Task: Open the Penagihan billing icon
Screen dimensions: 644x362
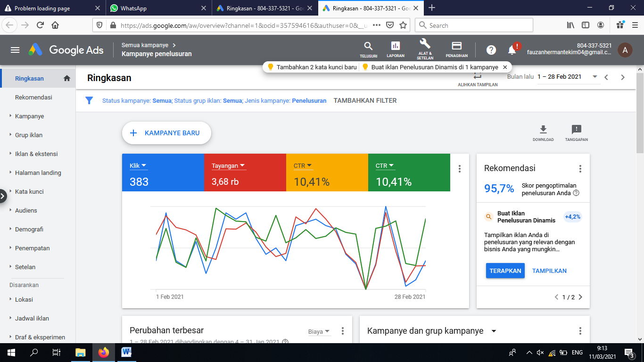Action: (x=456, y=49)
